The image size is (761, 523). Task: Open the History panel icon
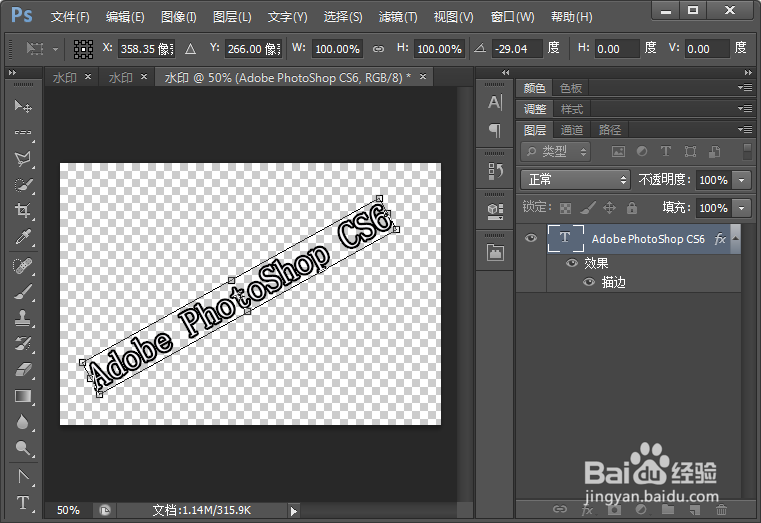pyautogui.click(x=495, y=171)
